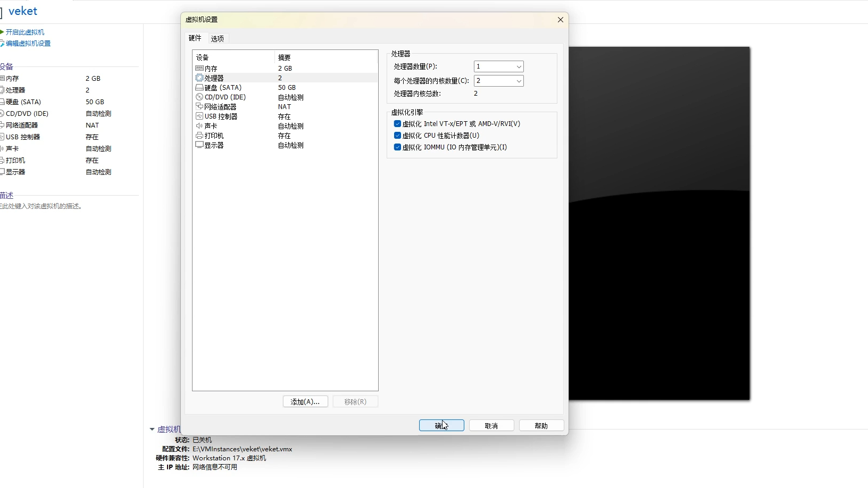Click the processor icon in the dialog device list
The image size is (868, 488).
click(x=199, y=78)
